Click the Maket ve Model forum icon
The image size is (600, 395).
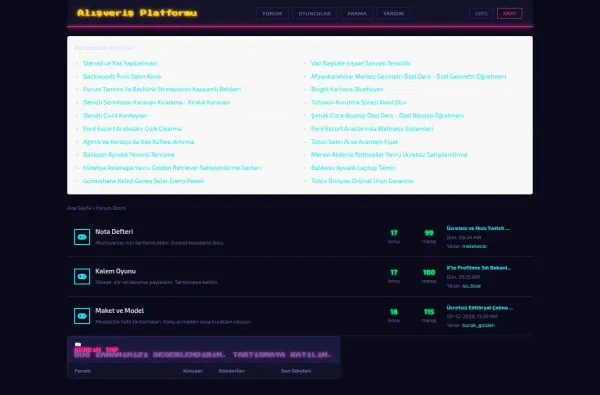pyautogui.click(x=82, y=316)
